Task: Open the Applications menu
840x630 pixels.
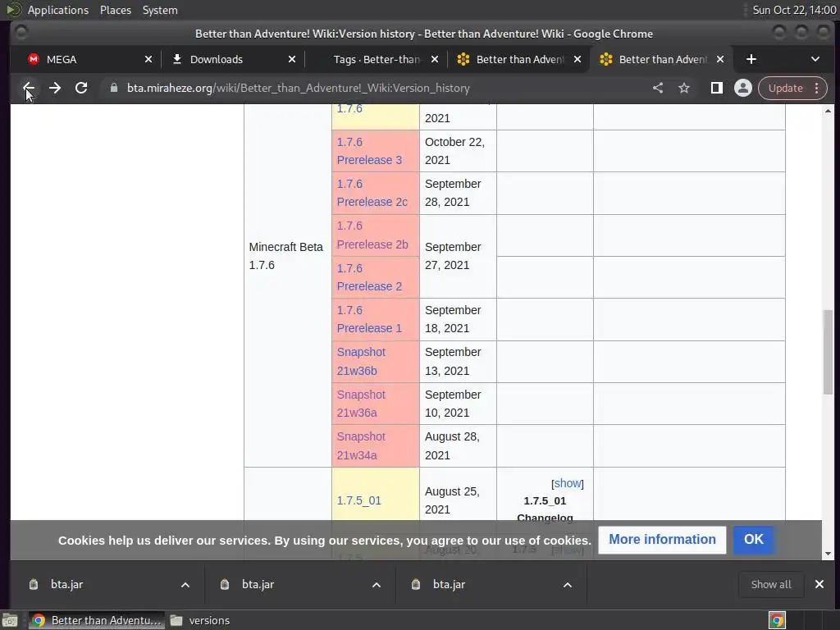Action: 58,10
